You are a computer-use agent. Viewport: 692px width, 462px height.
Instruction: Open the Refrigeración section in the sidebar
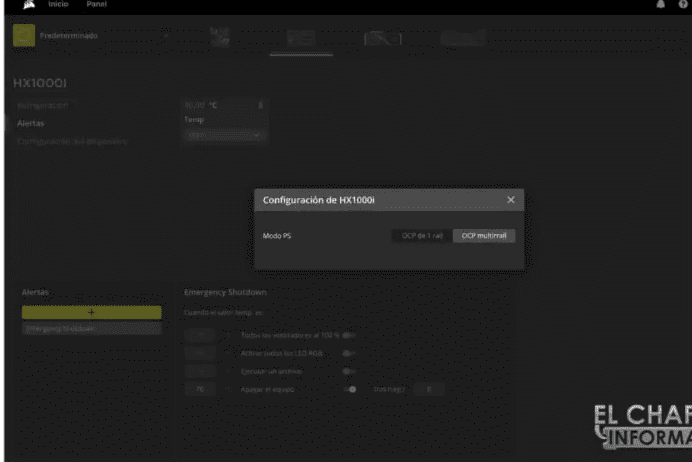(43, 105)
